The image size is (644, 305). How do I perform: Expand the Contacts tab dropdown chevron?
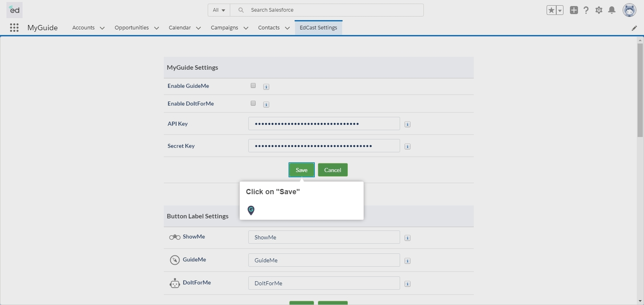(x=287, y=28)
